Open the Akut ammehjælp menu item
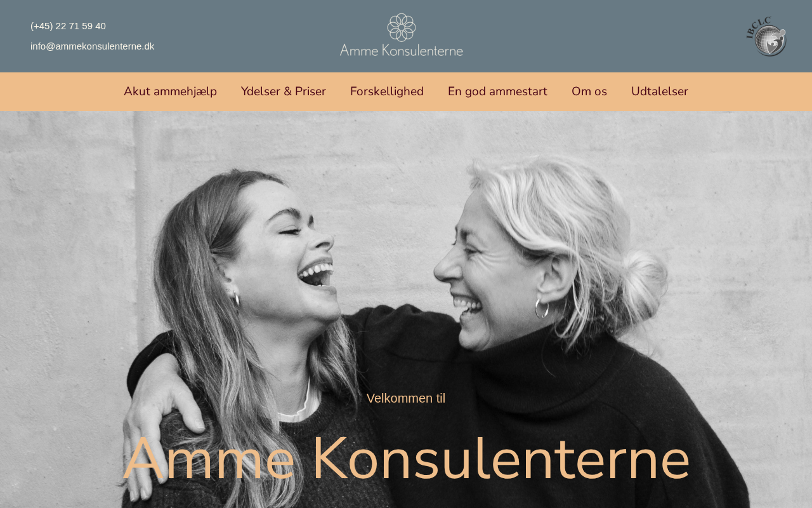 pos(170,91)
